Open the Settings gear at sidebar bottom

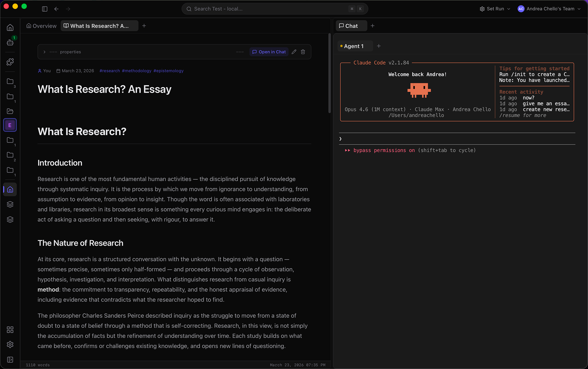(10, 344)
